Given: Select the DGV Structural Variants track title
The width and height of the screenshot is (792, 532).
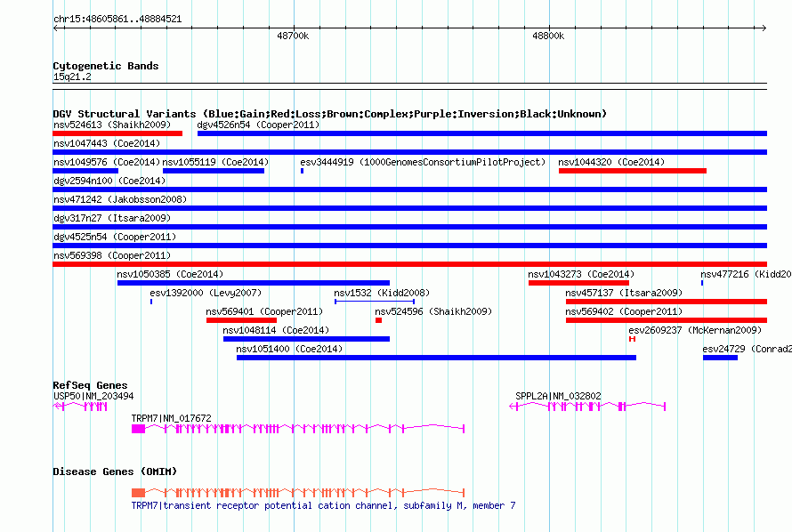Looking at the screenshot, I should coord(330,114).
